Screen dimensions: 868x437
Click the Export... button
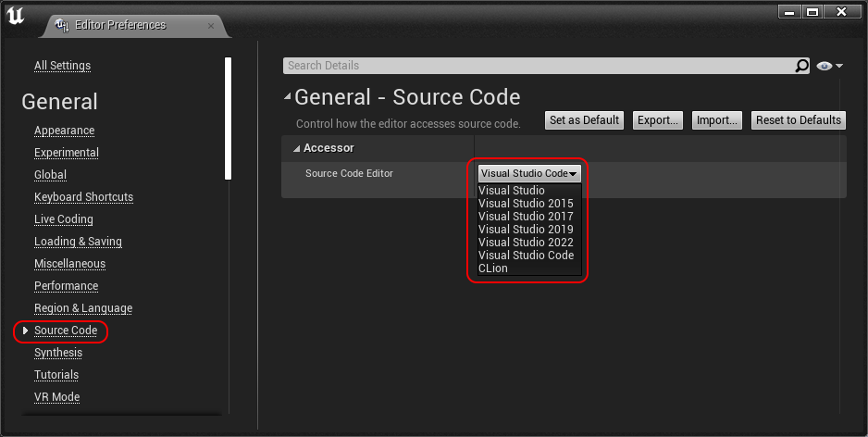[658, 120]
